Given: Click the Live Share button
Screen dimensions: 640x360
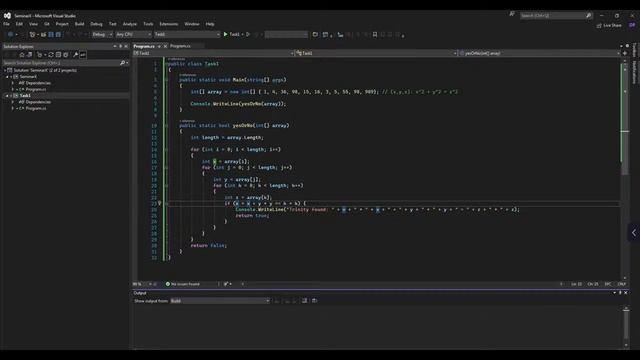Looking at the screenshot, I should pyautogui.click(x=609, y=25).
